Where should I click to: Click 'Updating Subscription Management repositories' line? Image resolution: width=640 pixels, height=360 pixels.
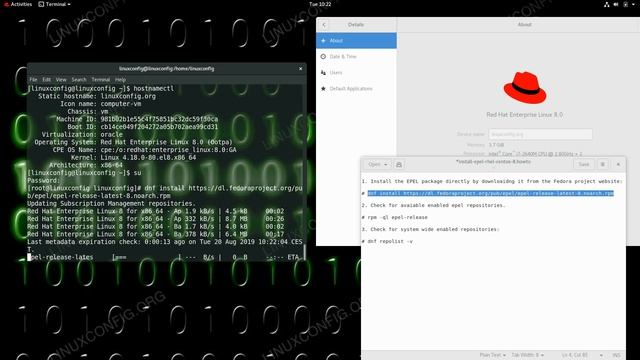coord(111,203)
